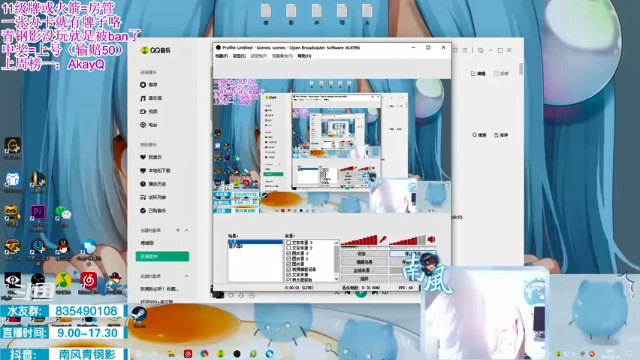Collapse the 创建的歌单 playlist section

[x=187, y=230]
